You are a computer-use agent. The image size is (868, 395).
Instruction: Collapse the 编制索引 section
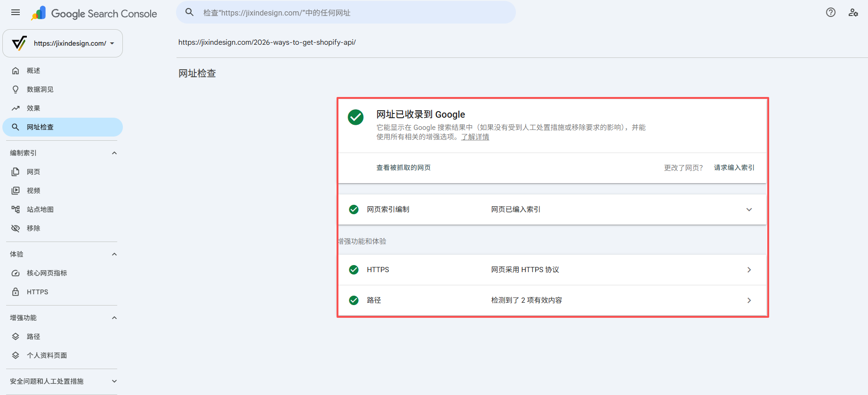114,153
